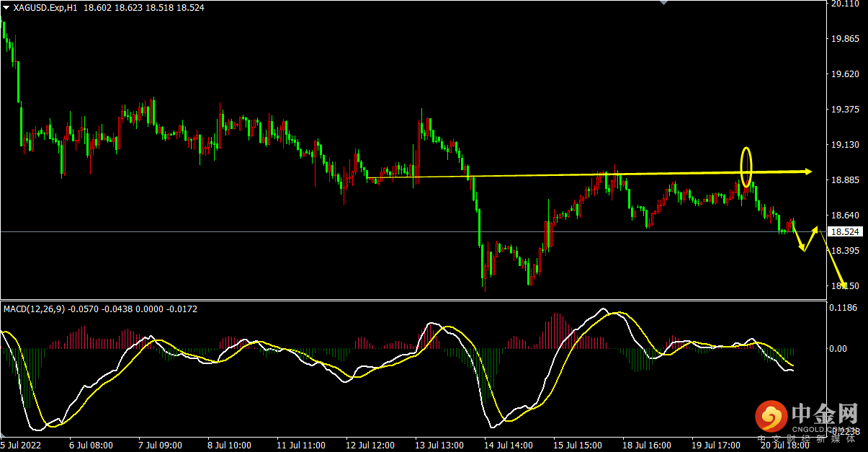Click the MACD(12,26,9) indicator label

[x=35, y=309]
